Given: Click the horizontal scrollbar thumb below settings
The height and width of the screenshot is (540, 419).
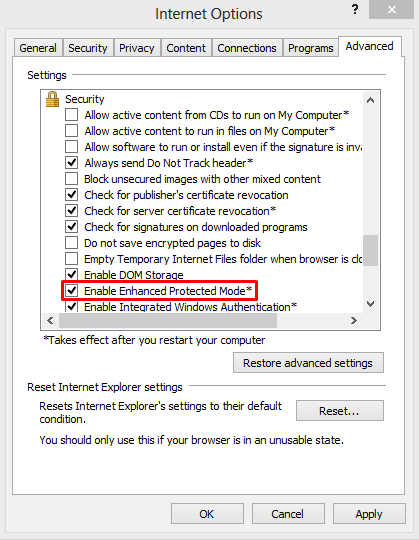Looking at the screenshot, I should pyautogui.click(x=168, y=321).
